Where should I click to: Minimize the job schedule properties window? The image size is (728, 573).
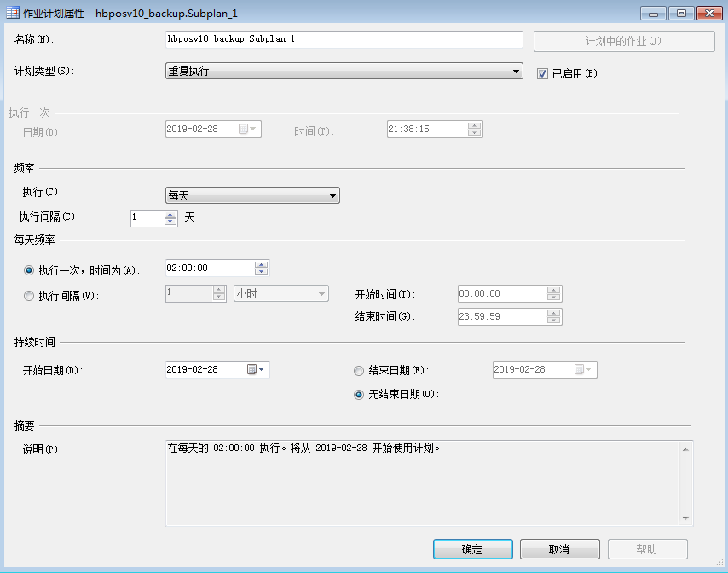(653, 13)
